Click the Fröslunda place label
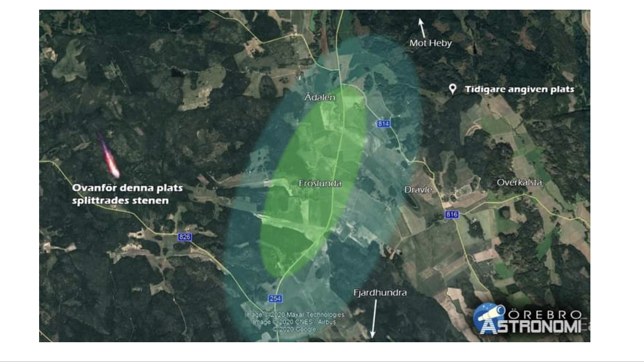Viewport: 644px width, 362px height. point(320,183)
